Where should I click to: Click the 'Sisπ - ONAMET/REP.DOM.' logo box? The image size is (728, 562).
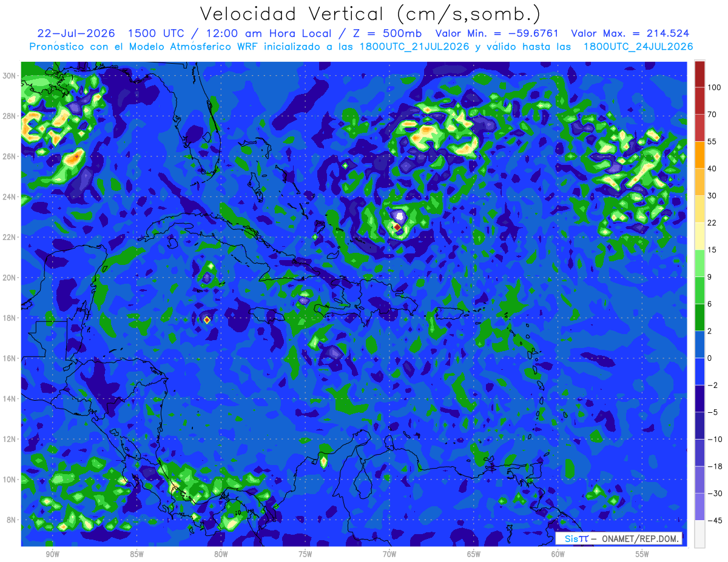point(618,538)
